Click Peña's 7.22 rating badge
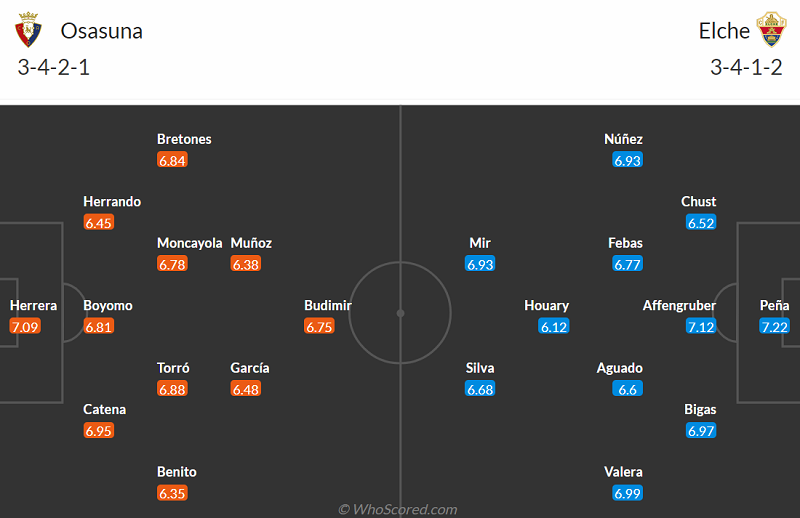This screenshot has height=518, width=800. [774, 327]
